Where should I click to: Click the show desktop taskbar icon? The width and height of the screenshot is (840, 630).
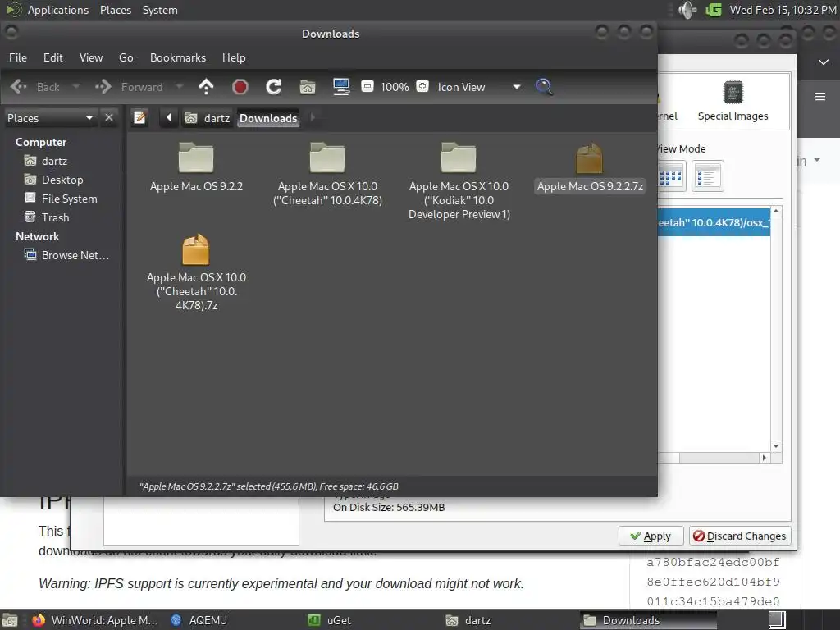click(x=10, y=620)
